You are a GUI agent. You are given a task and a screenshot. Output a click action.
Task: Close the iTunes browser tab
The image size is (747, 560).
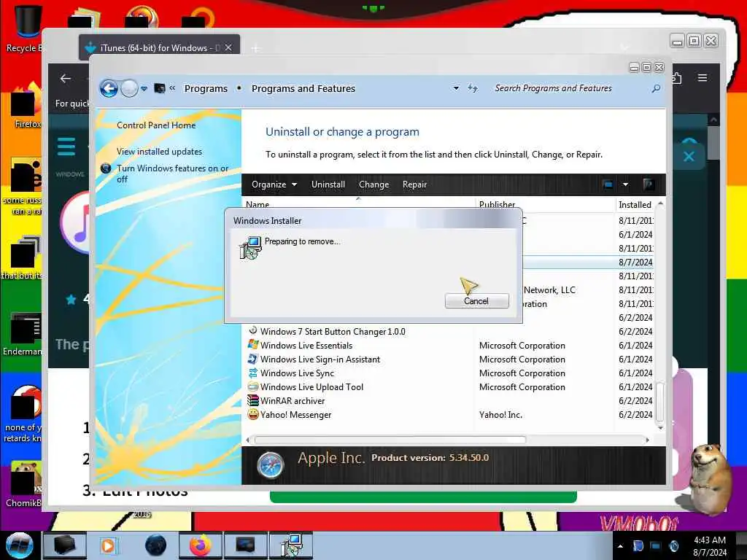228,47
